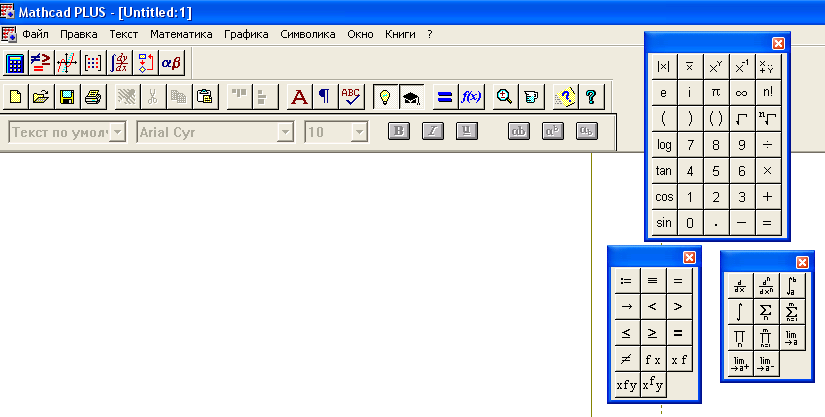Open the Книги menu
The height and width of the screenshot is (417, 825).
pyautogui.click(x=400, y=34)
